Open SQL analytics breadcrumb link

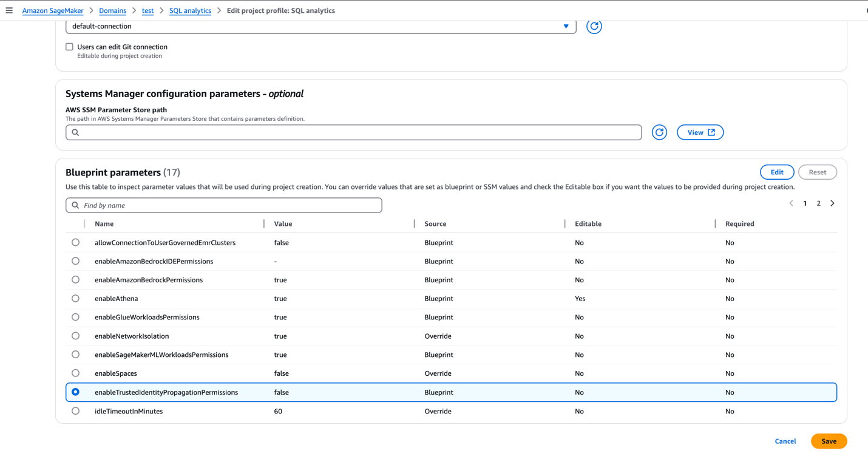coord(190,10)
